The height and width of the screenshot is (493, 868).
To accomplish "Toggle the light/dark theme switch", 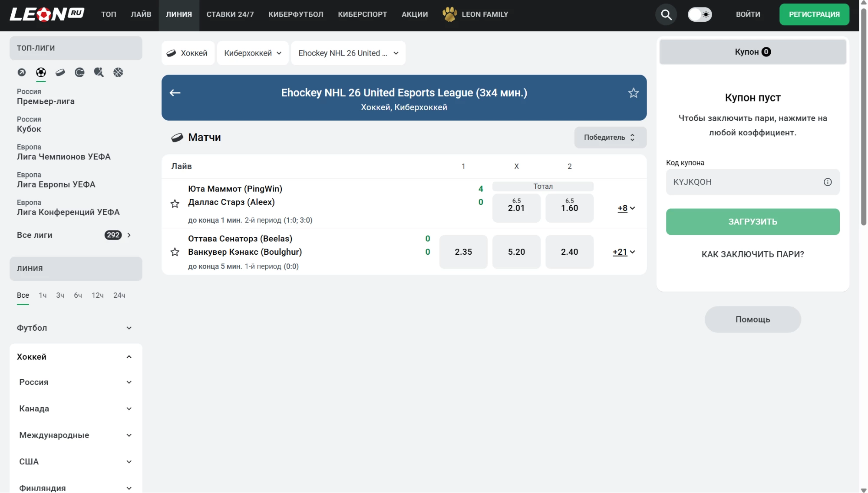I will 700,15.
